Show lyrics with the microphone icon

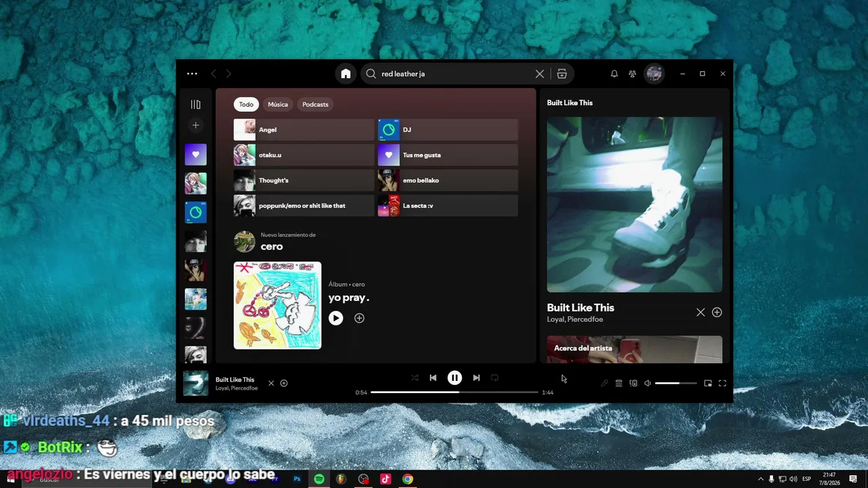coord(604,384)
